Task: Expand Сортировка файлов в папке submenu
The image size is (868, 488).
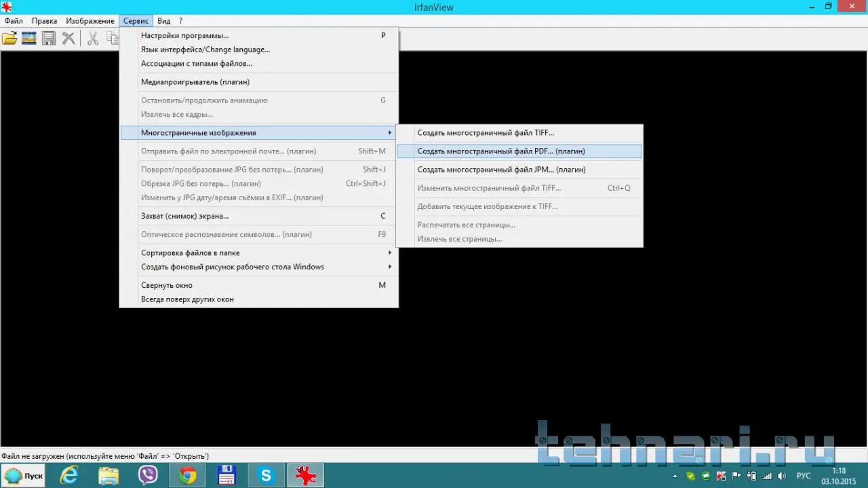Action: point(259,252)
